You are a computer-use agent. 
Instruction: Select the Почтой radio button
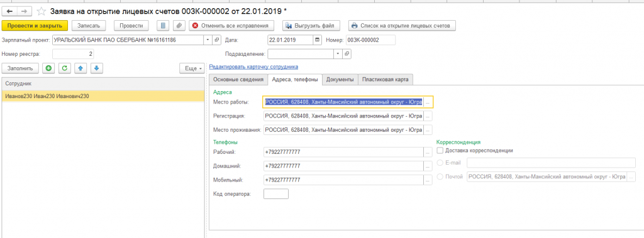[440, 177]
